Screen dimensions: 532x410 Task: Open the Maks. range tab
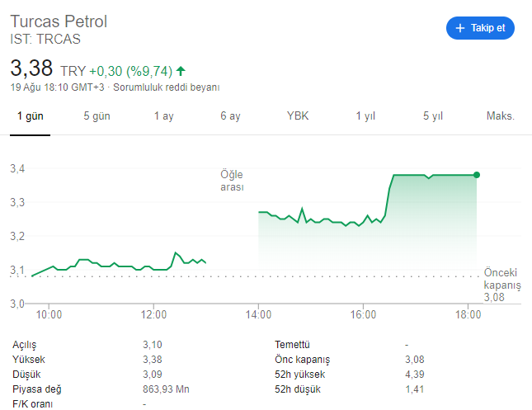tap(501, 115)
